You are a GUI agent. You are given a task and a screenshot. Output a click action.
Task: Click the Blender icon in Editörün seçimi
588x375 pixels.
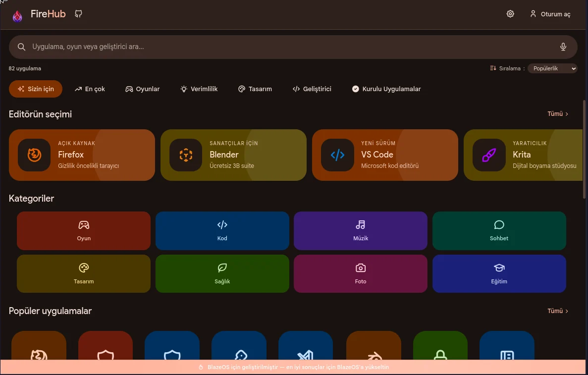(186, 155)
